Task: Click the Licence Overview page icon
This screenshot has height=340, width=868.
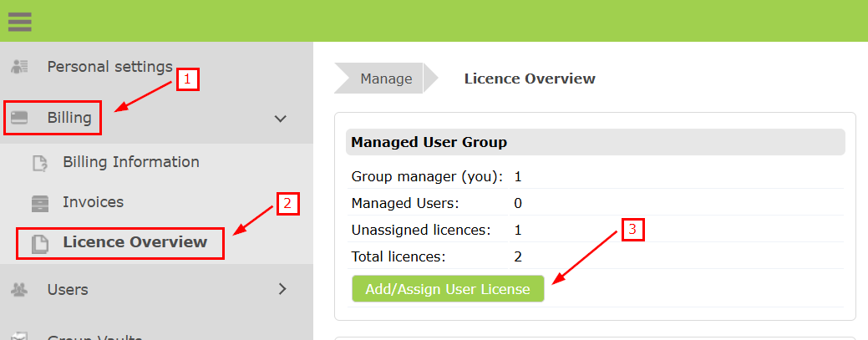Action: tap(40, 243)
